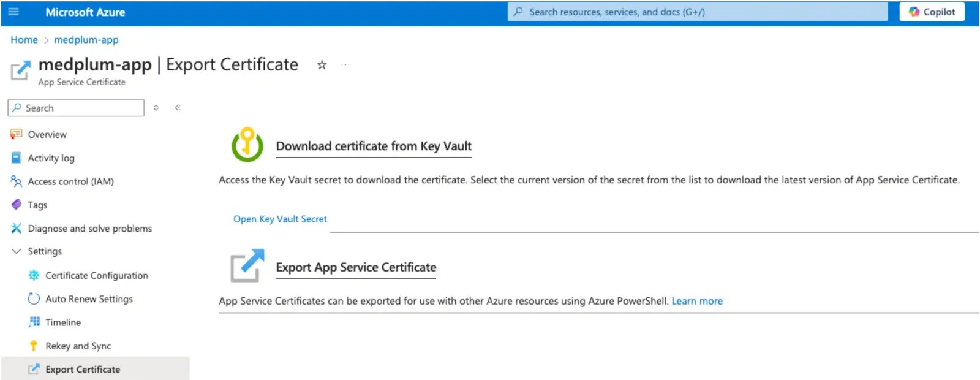Select Certificate Configuration under Settings
Image resolution: width=980 pixels, height=380 pixels.
(96, 275)
